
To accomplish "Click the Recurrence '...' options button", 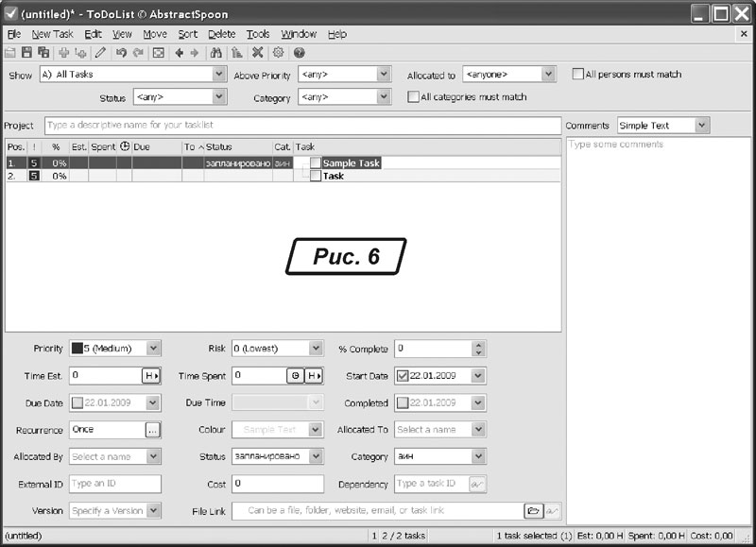I will click(x=152, y=430).
